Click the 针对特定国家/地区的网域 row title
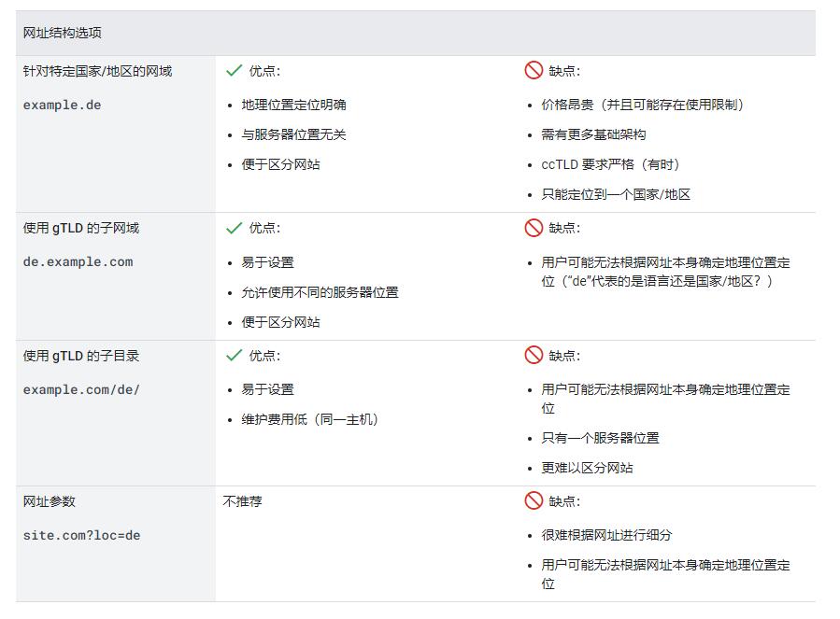Viewport: 840px width, 619px height. (97, 71)
